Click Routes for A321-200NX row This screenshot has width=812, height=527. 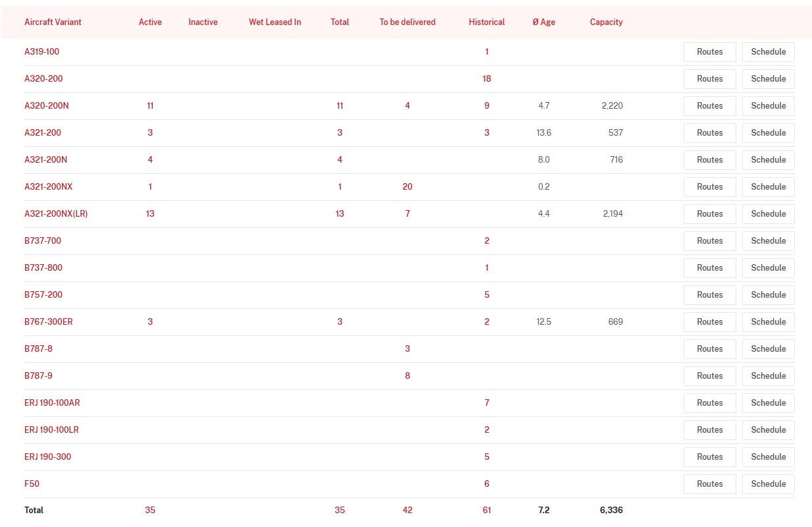pos(710,187)
